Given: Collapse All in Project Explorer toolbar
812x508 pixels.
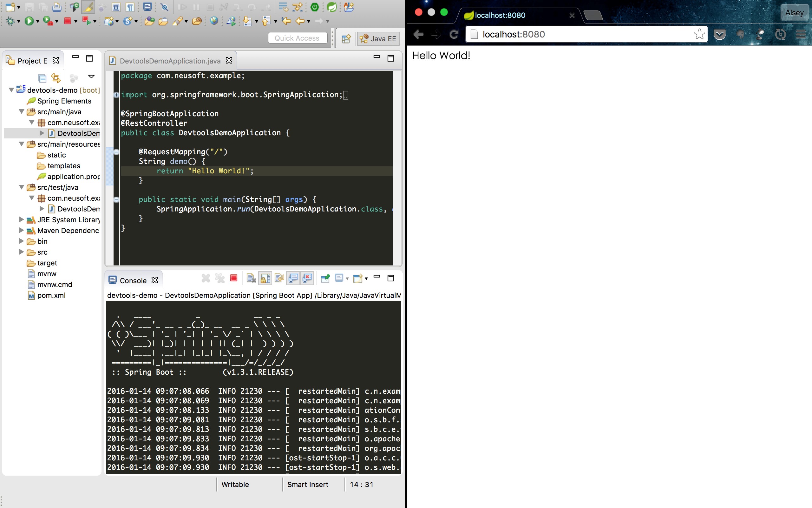Looking at the screenshot, I should [42, 78].
